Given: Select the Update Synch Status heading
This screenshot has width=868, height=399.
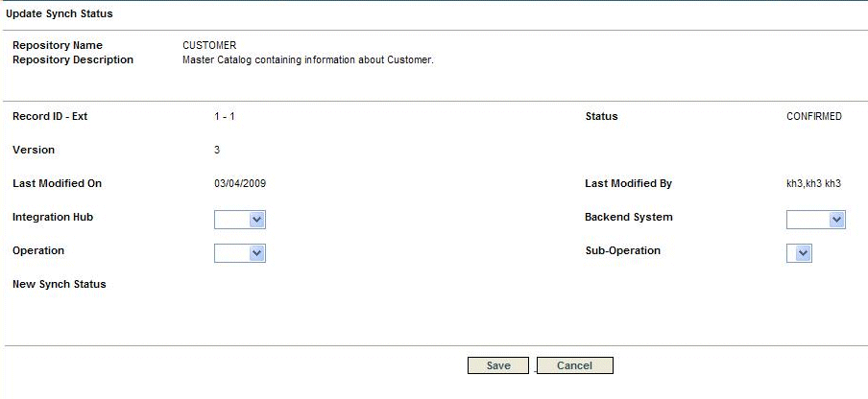Looking at the screenshot, I should point(60,13).
